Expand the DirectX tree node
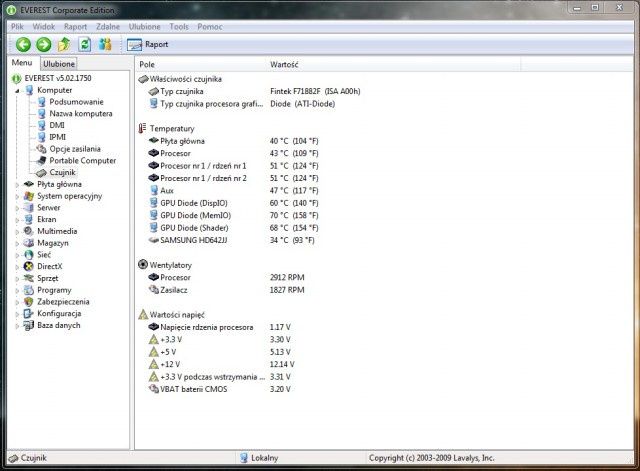Screen dimensions: 640x471 [x=17, y=267]
